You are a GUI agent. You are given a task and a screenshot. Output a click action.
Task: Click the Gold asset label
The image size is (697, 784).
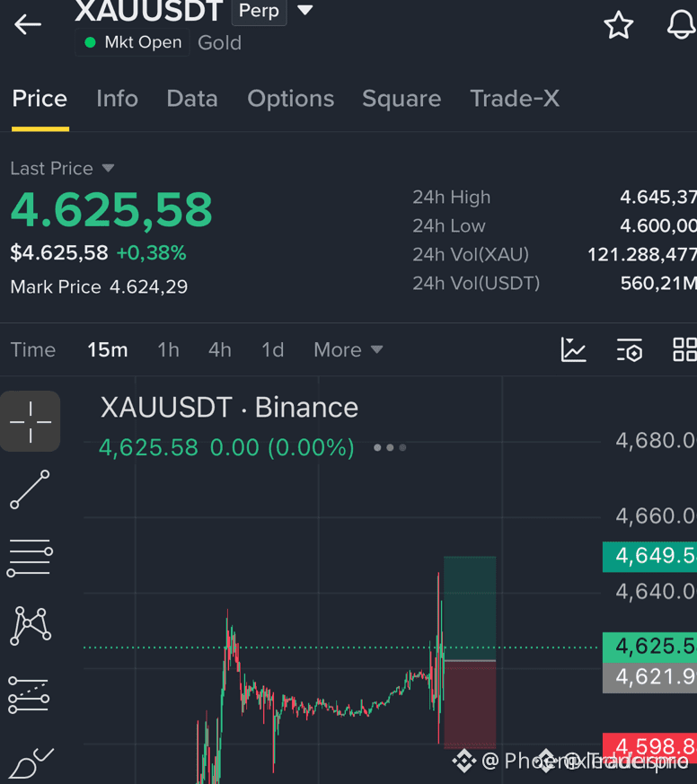pos(219,43)
